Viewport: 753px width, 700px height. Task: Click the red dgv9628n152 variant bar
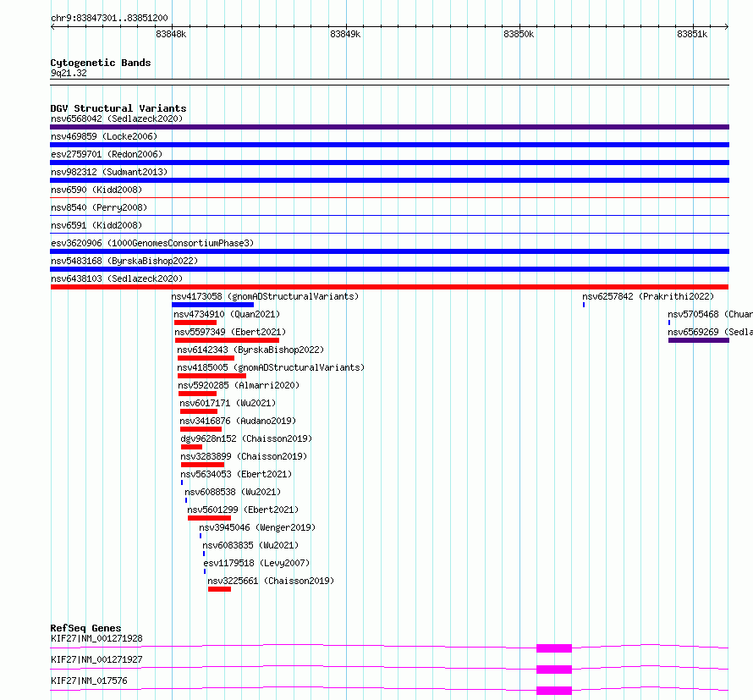tap(191, 447)
